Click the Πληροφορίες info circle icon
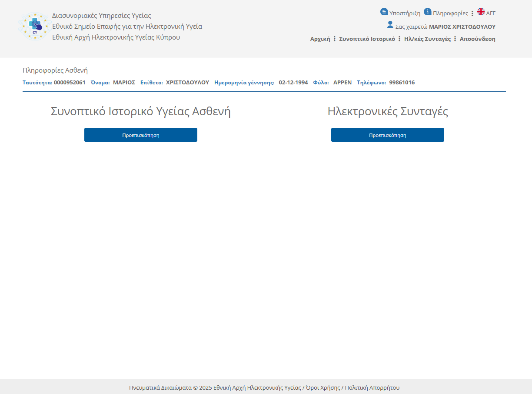The height and width of the screenshot is (394, 532). pos(428,12)
